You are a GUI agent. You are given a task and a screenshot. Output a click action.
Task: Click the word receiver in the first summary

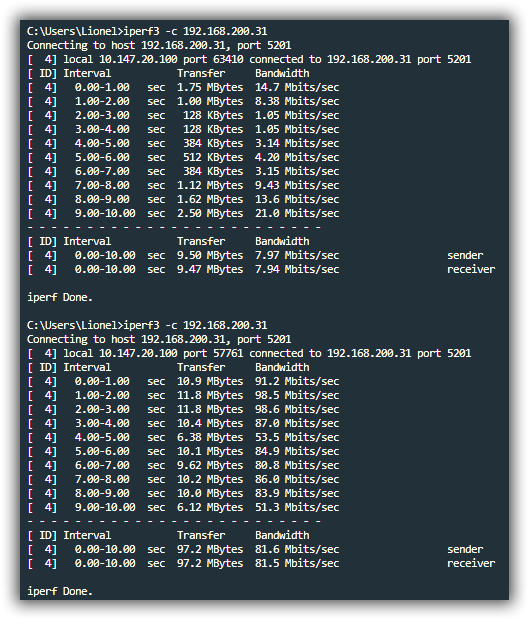click(471, 269)
